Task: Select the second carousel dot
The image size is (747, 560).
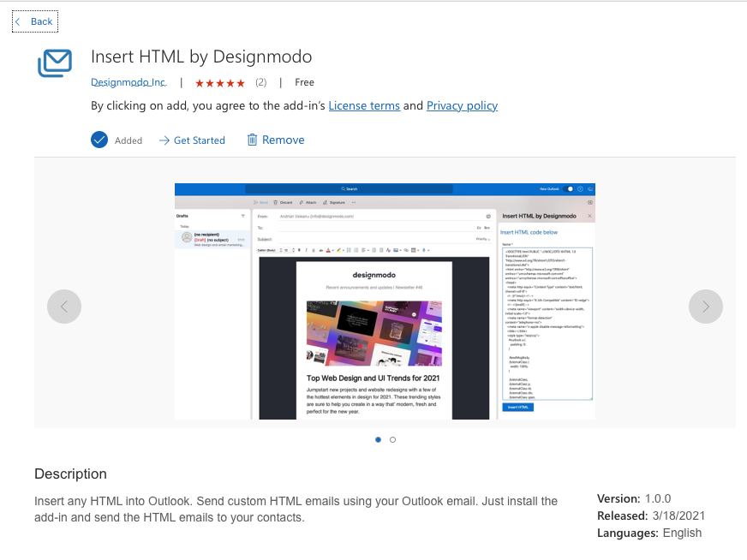Action: 392,439
